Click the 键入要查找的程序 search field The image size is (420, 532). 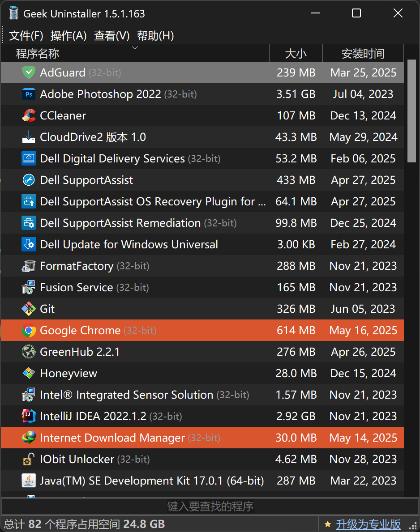(210, 506)
